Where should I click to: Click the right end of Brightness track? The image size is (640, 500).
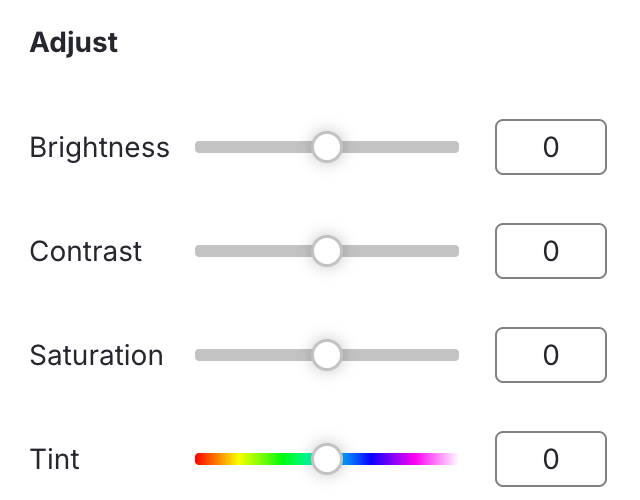point(453,147)
